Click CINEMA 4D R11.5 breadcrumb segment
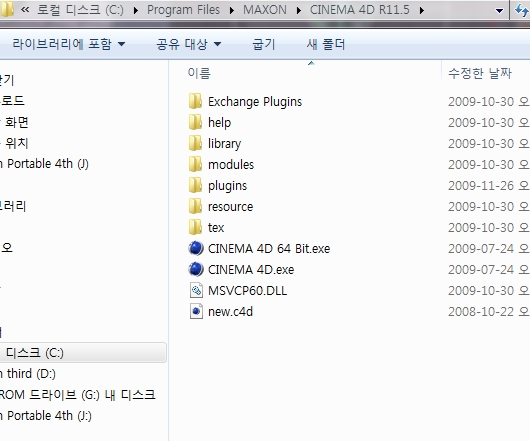The height and width of the screenshot is (441, 530). coord(360,10)
